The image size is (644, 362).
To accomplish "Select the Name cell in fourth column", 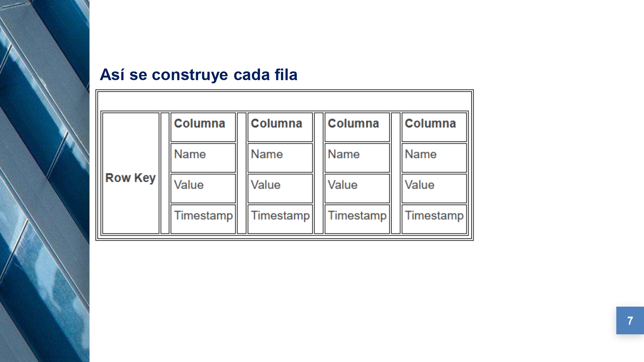I will (434, 158).
